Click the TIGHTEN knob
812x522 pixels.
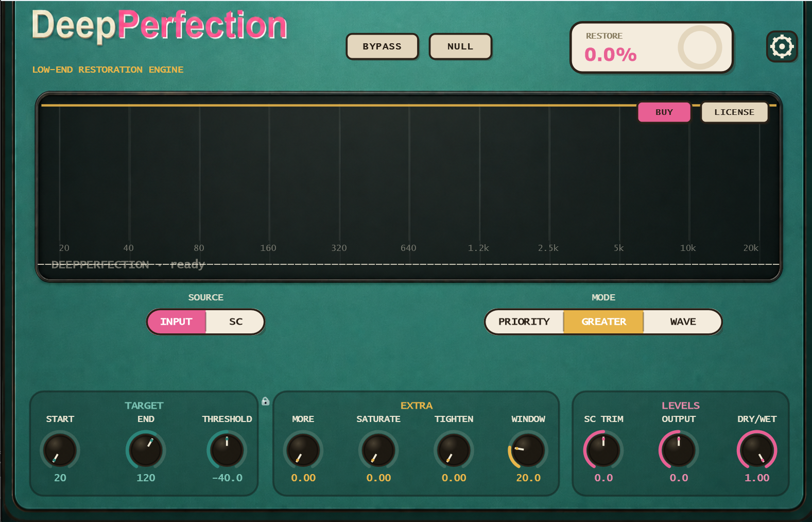(454, 450)
